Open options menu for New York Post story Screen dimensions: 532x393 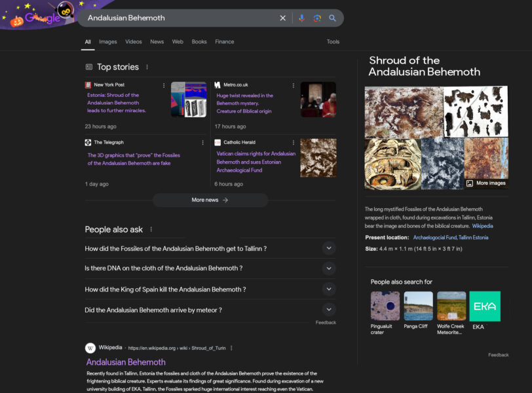[x=164, y=85]
